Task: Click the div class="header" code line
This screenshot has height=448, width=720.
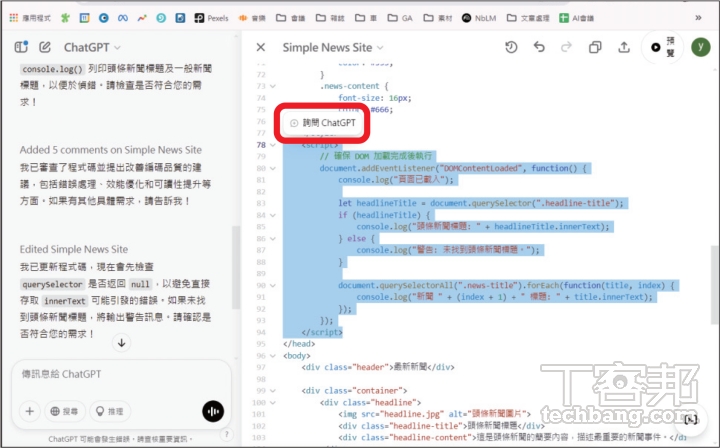Action: (378, 367)
